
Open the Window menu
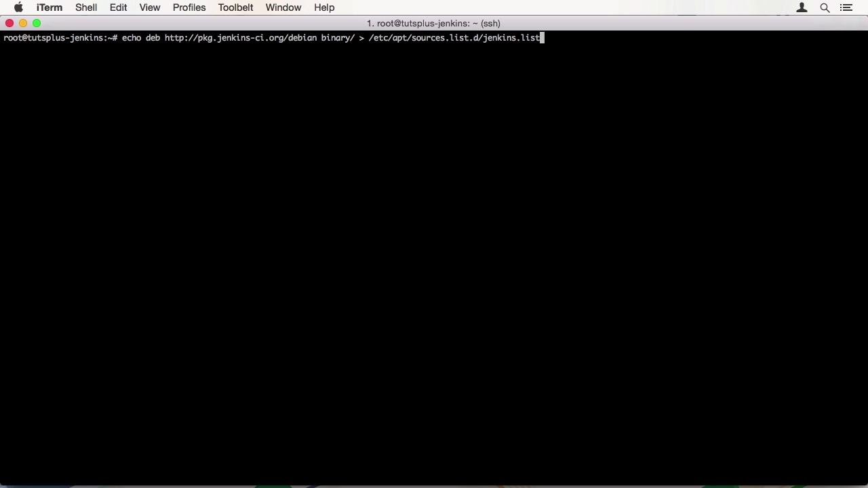point(283,7)
